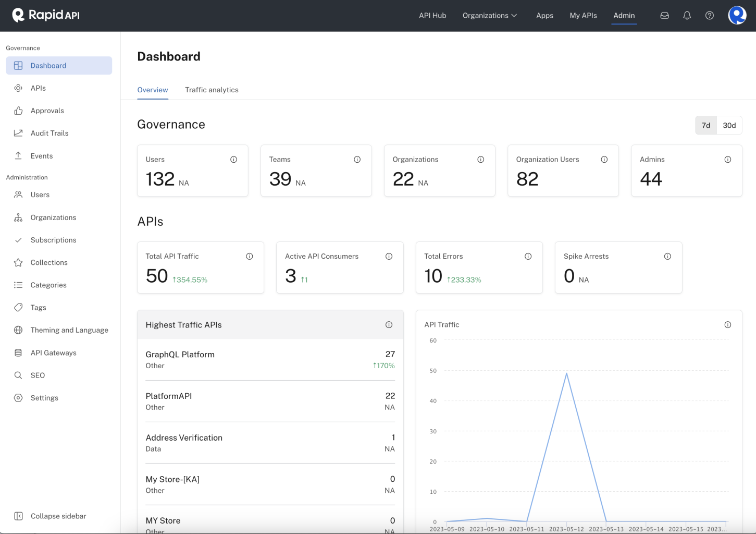Open My APIs from the top menu
This screenshot has width=756, height=534.
click(583, 15)
